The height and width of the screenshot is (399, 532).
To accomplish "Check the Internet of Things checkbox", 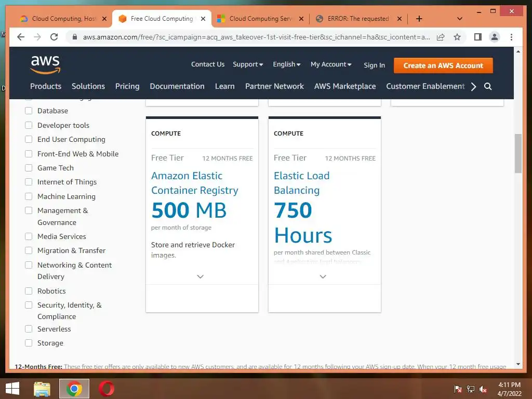I will [x=29, y=182].
